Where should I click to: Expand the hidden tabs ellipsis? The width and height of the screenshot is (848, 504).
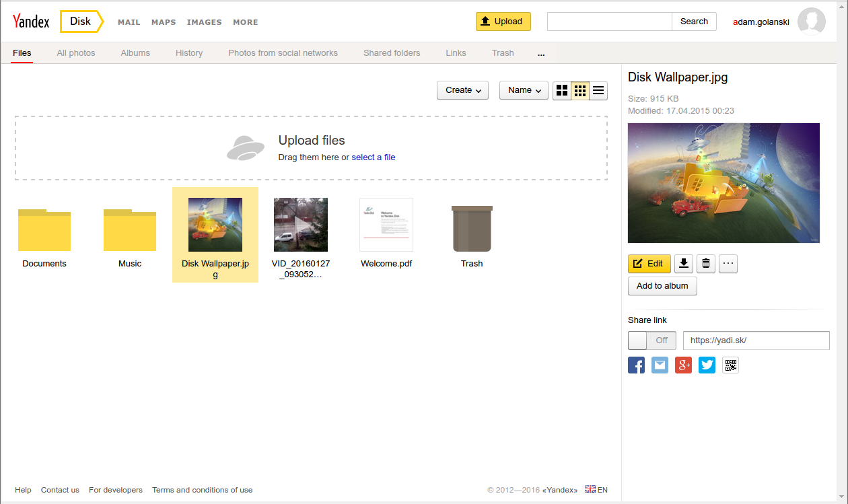541,53
